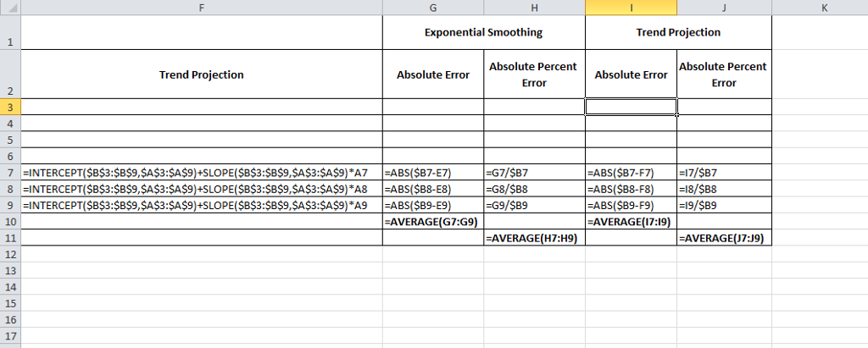Click cell containing =AVERAGE(J7:J9)
The height and width of the screenshot is (348, 868).
[x=722, y=239]
